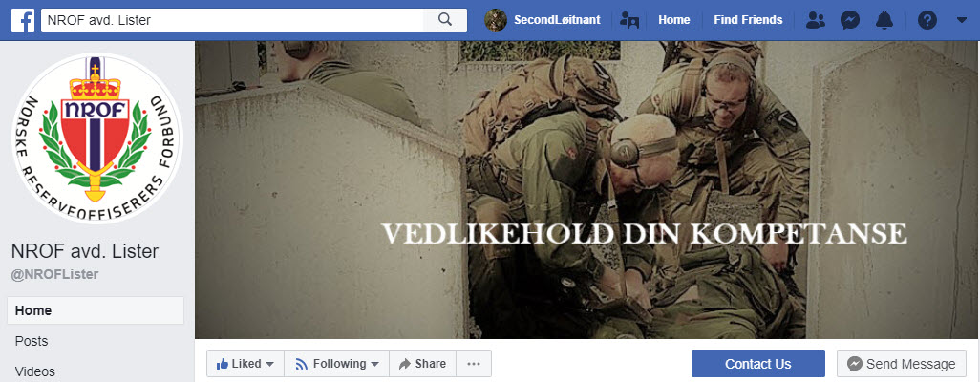
Task: Open the Create/Pages flag icon in top bar
Action: 629,20
